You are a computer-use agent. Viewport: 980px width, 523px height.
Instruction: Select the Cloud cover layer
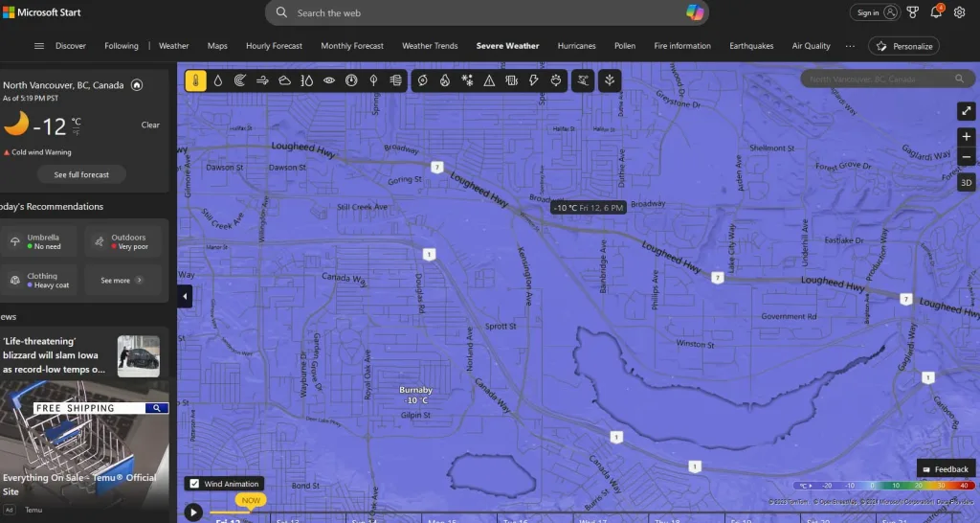(x=284, y=81)
